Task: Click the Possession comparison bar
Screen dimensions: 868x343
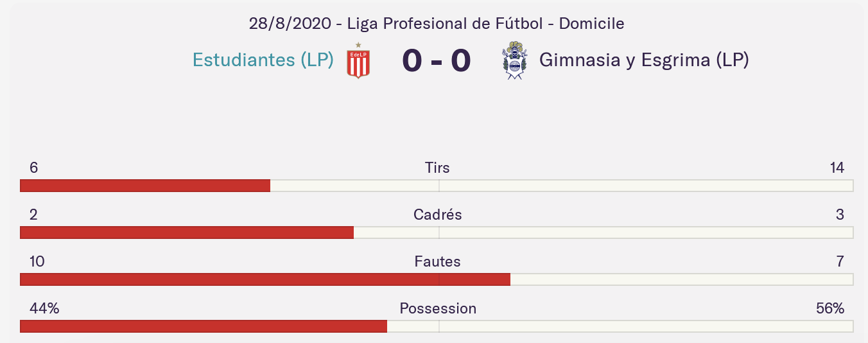Action: click(437, 326)
